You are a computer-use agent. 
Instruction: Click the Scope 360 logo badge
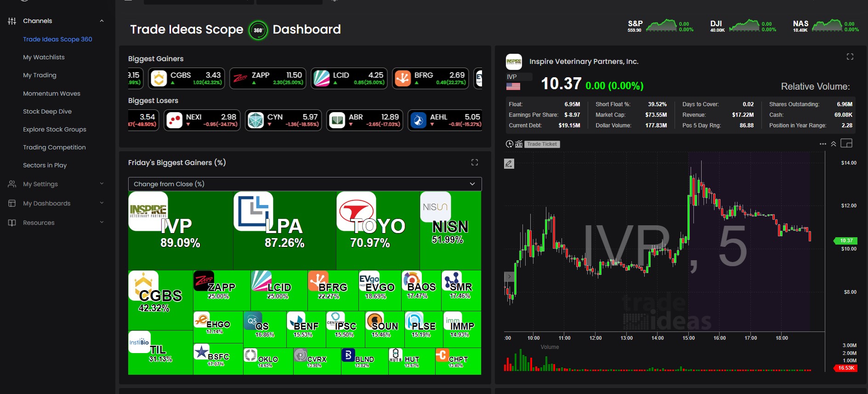(258, 30)
